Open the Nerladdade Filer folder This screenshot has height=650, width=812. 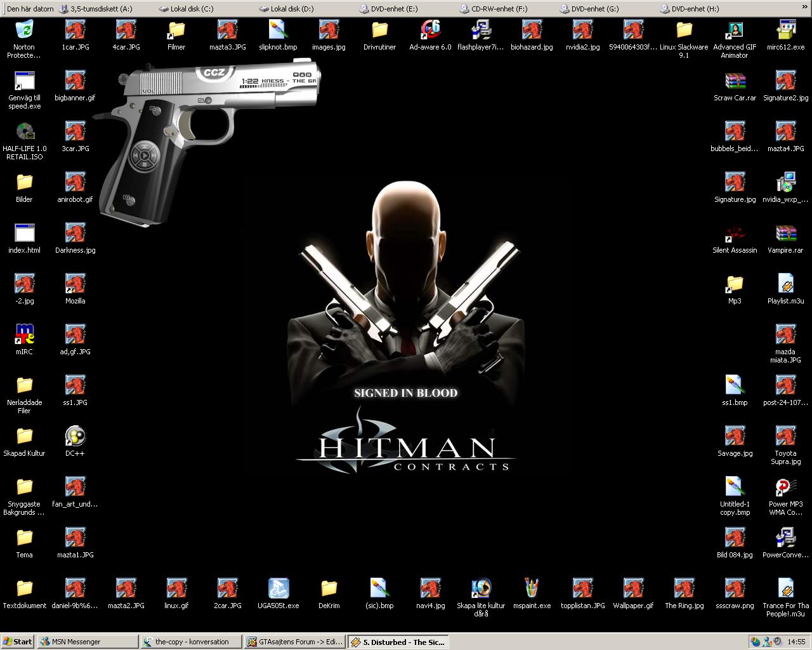click(24, 394)
